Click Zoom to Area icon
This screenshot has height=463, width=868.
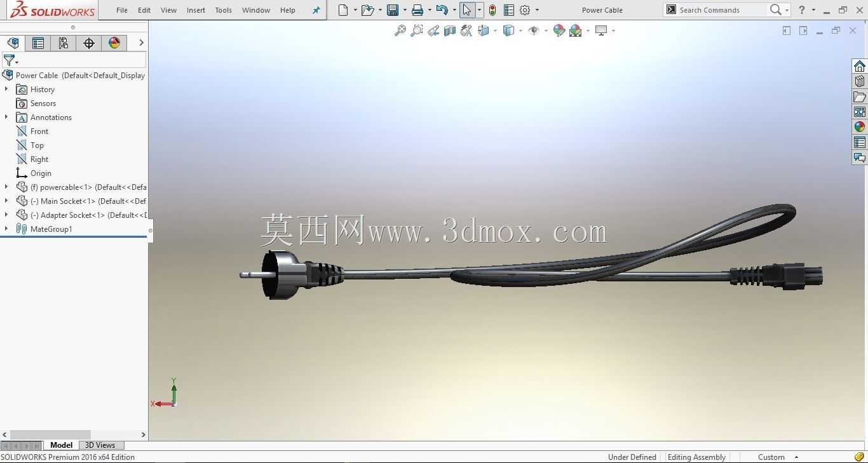(x=416, y=30)
